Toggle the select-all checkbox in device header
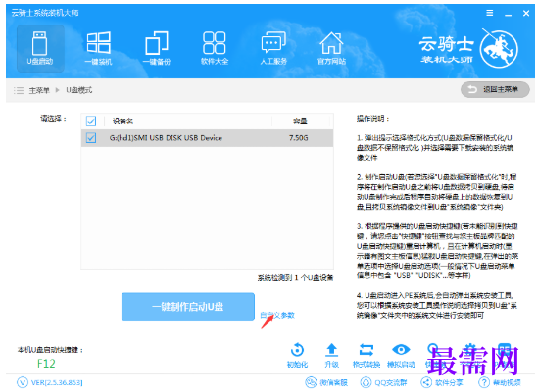The width and height of the screenshot is (537, 392). pyautogui.click(x=91, y=122)
